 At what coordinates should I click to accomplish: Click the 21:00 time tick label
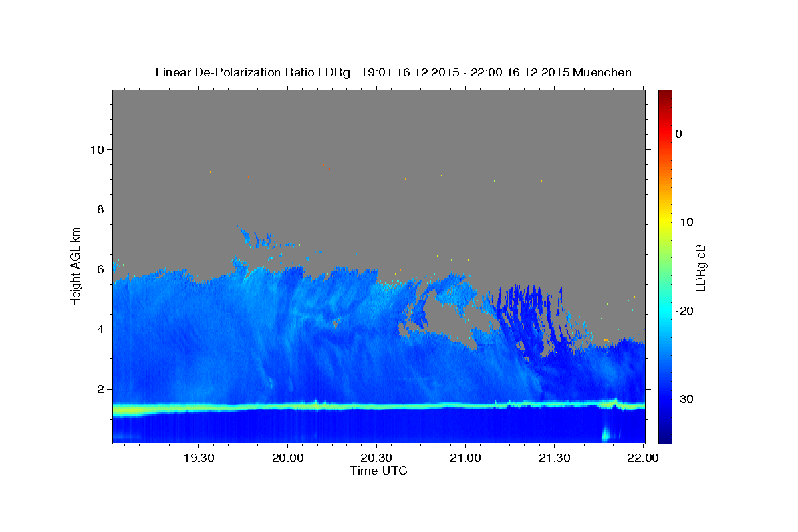click(x=465, y=458)
